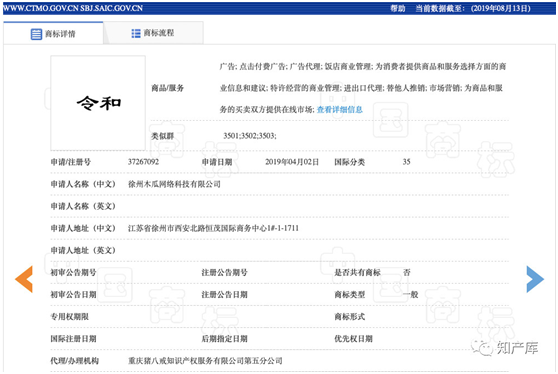Click the 商标详情 tab document icon
Viewport: 558px width, 374px height.
(36, 34)
